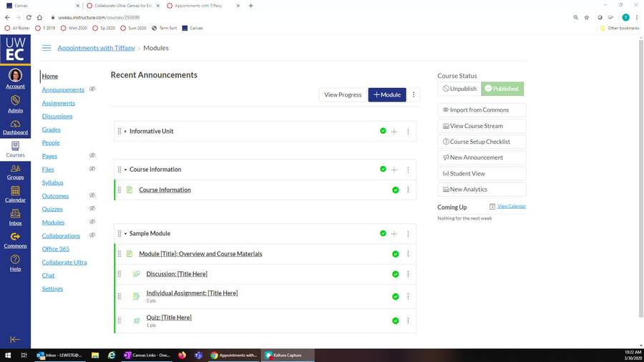Viewport: 644px width, 362px height.
Task: Click the page vertical scrollbar
Action: (640, 177)
